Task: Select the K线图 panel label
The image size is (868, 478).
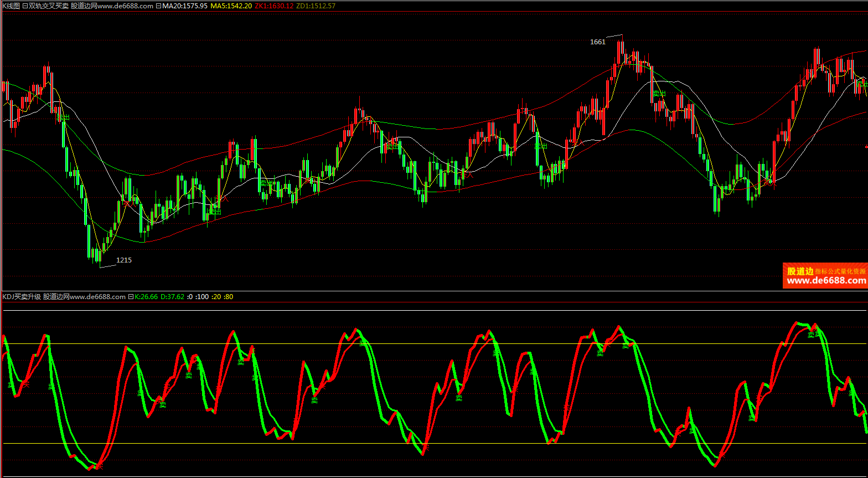Action: coord(11,6)
